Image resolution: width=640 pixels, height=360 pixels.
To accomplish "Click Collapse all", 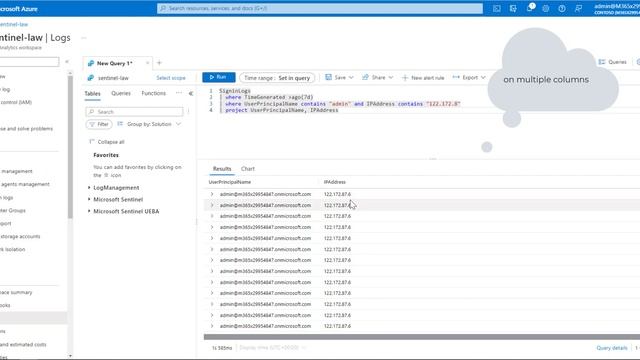I will 107,142.
